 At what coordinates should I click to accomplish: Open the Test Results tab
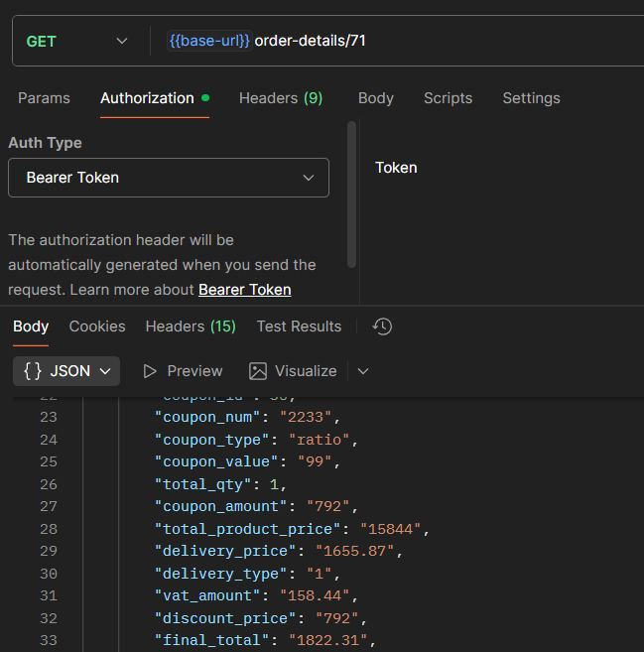click(299, 326)
